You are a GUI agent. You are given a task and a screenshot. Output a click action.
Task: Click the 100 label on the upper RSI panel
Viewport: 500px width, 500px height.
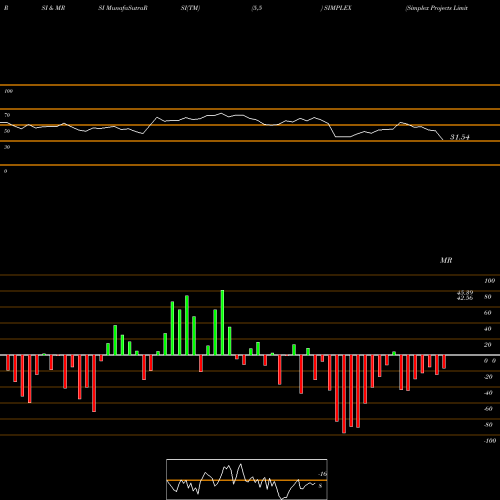click(8, 91)
